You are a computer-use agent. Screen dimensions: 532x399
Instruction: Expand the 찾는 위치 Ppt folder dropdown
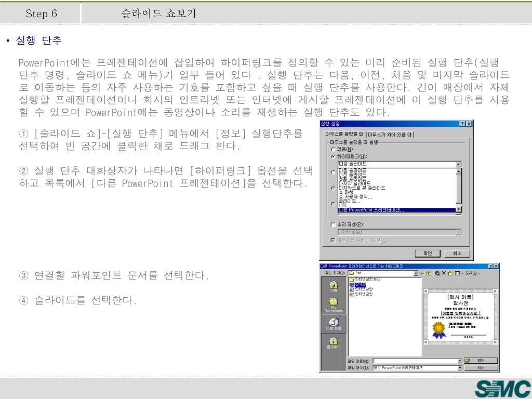(x=416, y=273)
